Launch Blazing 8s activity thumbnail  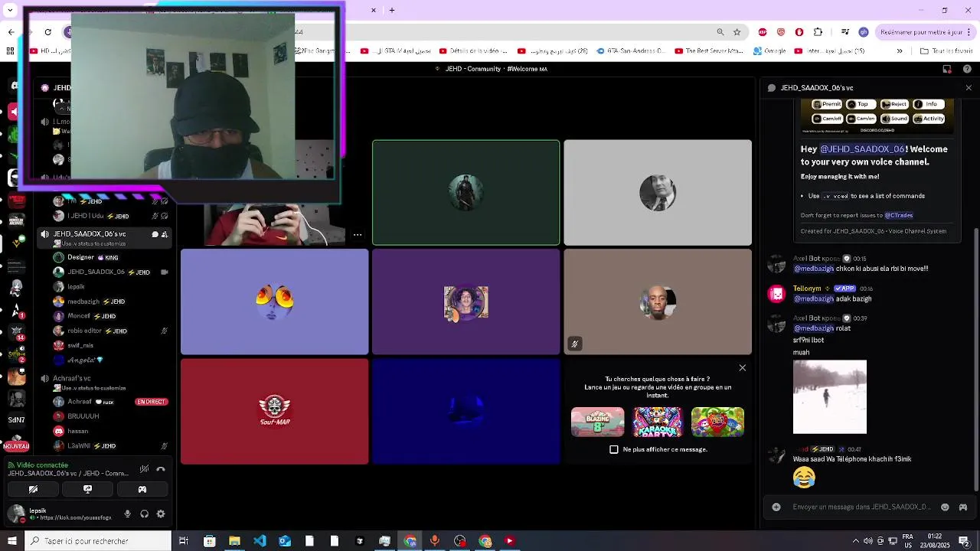598,422
